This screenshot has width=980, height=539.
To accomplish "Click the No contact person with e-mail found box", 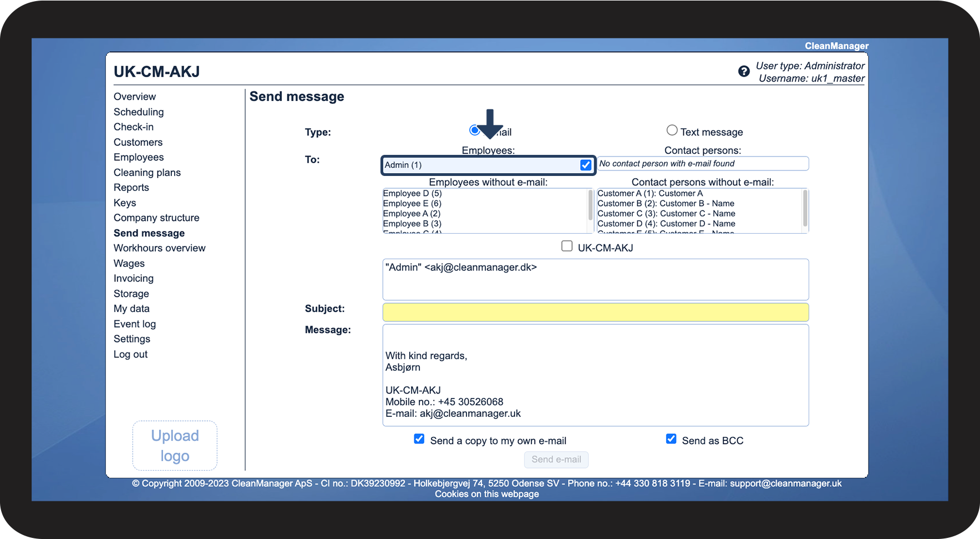I will (x=703, y=164).
